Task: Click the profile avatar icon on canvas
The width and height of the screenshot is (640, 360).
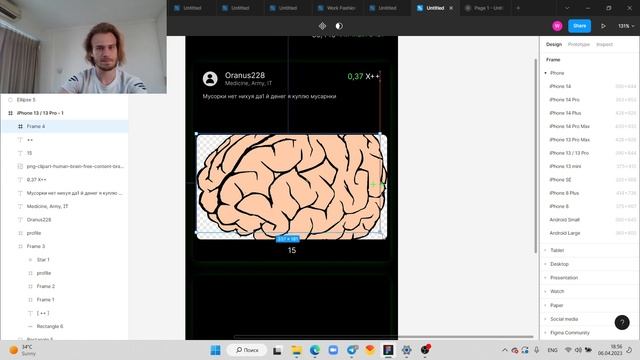Action: 210,78
